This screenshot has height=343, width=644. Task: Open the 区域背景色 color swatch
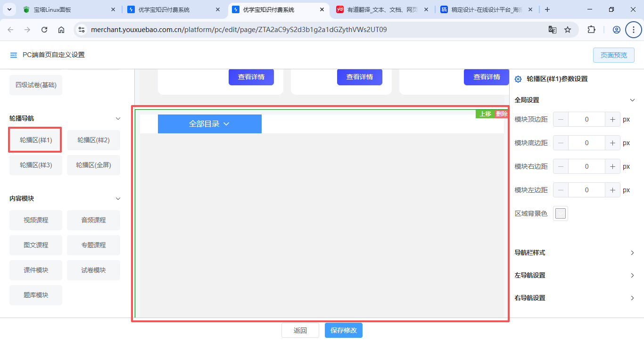tap(560, 214)
